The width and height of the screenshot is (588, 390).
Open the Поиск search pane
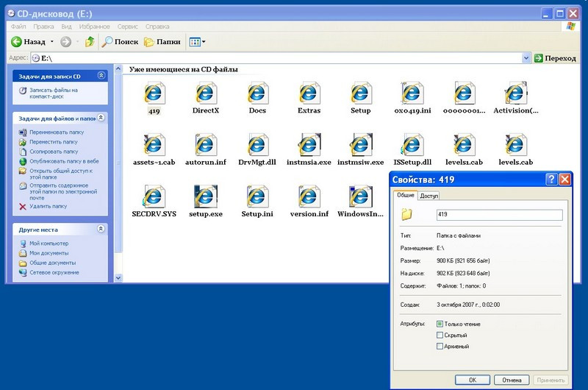click(120, 42)
